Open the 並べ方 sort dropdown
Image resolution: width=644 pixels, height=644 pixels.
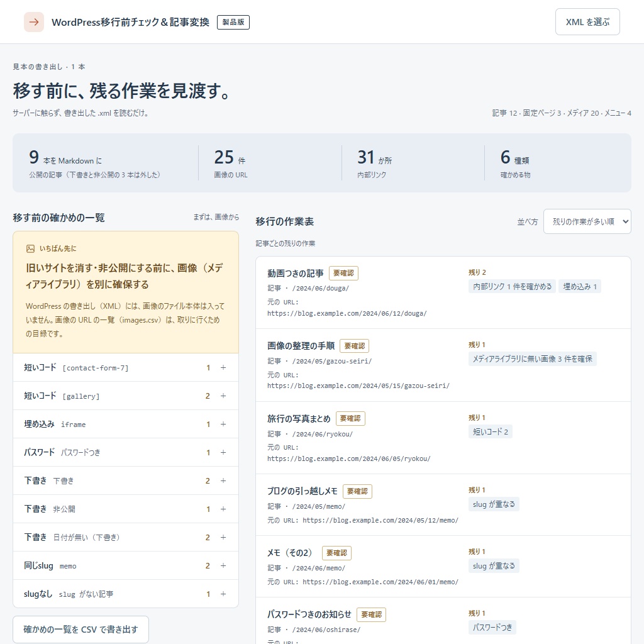(x=587, y=221)
